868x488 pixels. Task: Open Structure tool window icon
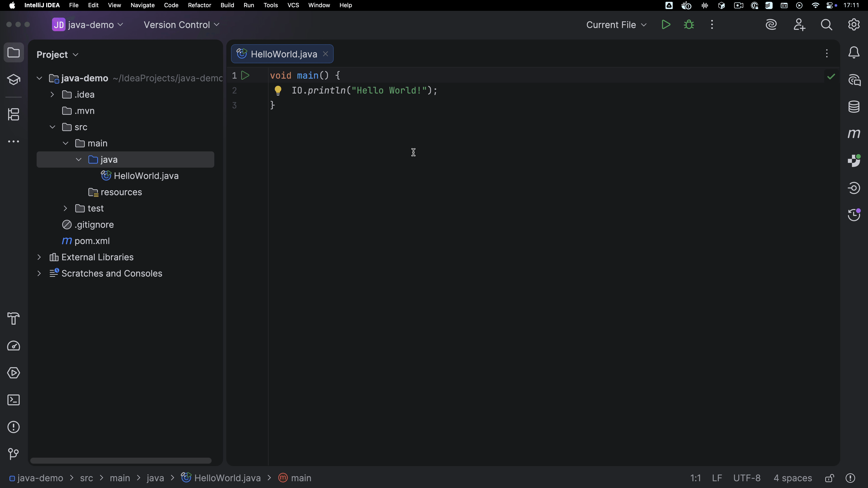[14, 115]
